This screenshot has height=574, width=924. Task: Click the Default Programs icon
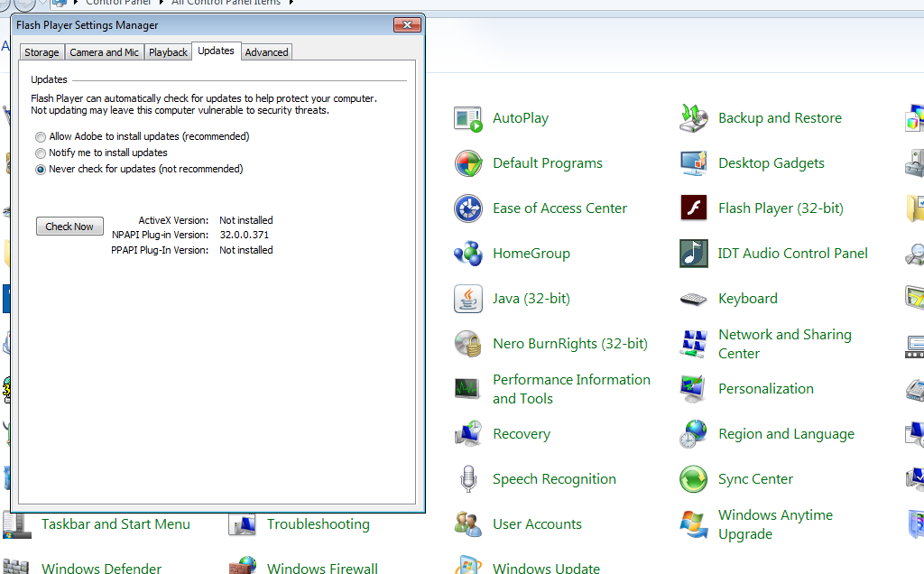[468, 163]
